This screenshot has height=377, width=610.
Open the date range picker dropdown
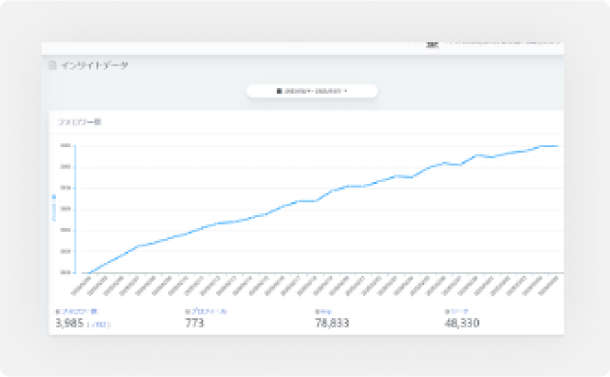pyautogui.click(x=312, y=91)
